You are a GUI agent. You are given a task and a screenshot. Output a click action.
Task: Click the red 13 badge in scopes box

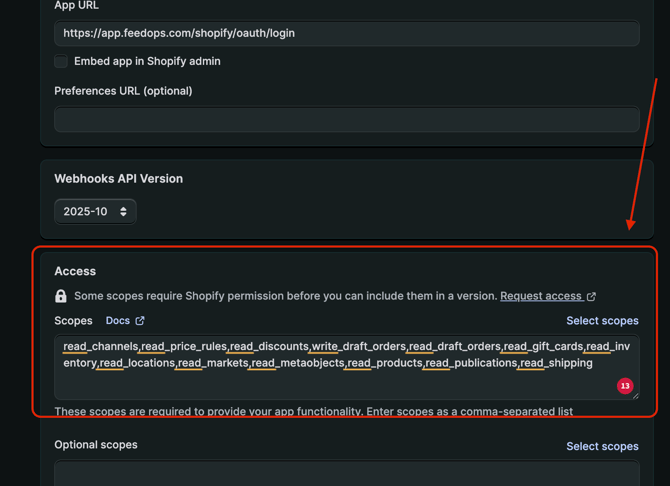625,385
